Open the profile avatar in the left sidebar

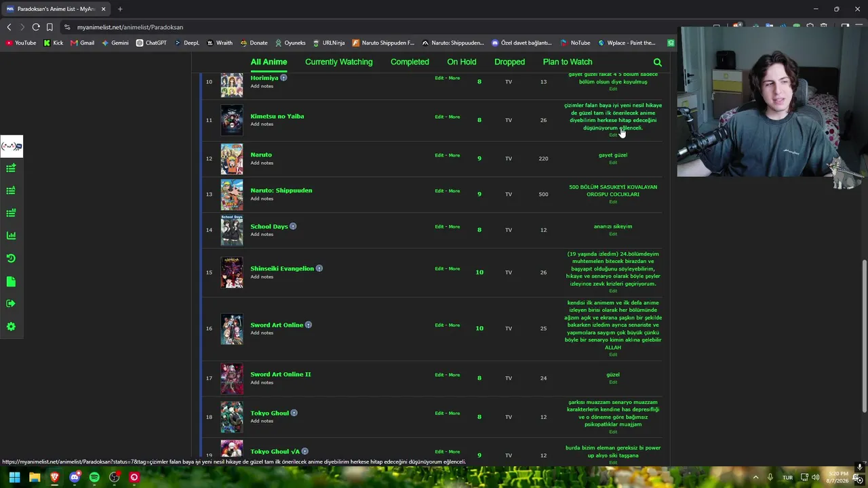[12, 146]
